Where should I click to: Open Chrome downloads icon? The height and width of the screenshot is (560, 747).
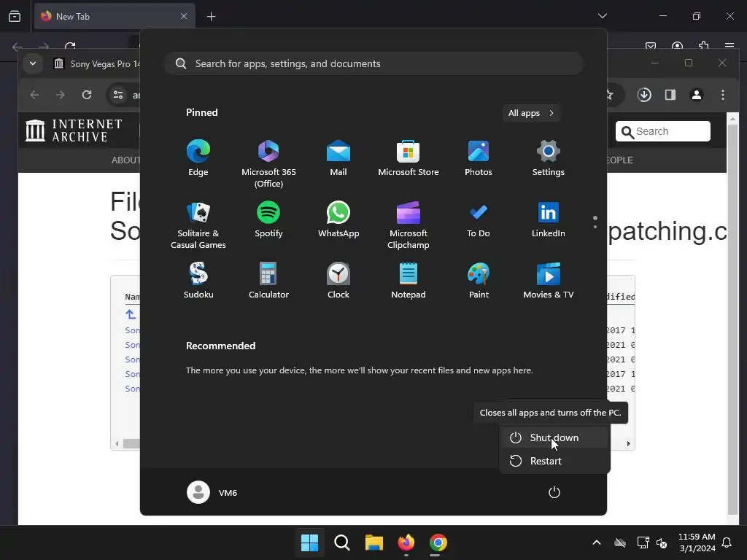click(x=644, y=95)
